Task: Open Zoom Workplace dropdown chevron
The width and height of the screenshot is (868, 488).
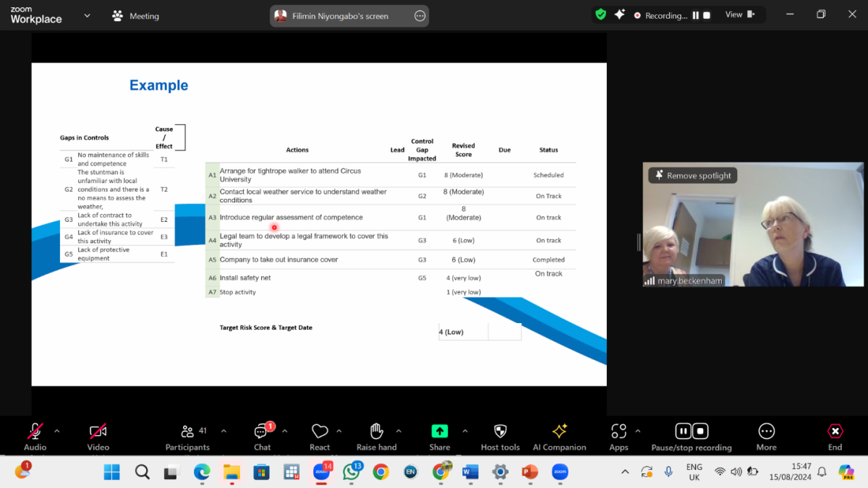Action: point(88,15)
